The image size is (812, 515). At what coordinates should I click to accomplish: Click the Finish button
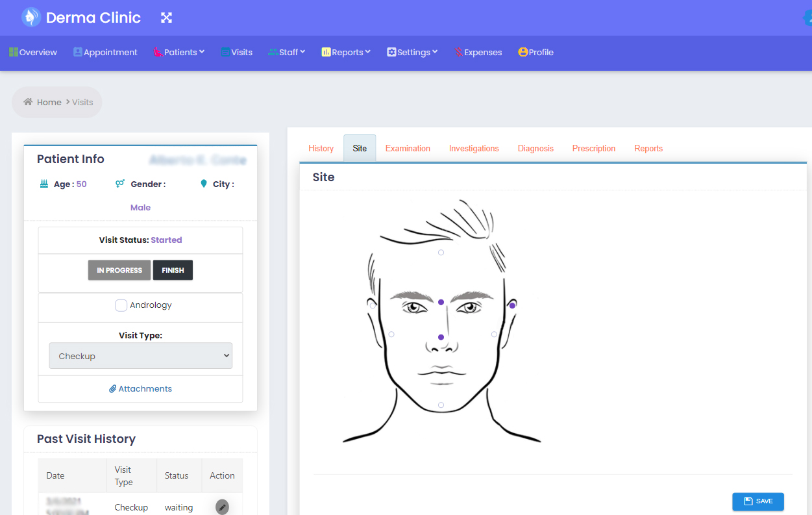point(173,270)
